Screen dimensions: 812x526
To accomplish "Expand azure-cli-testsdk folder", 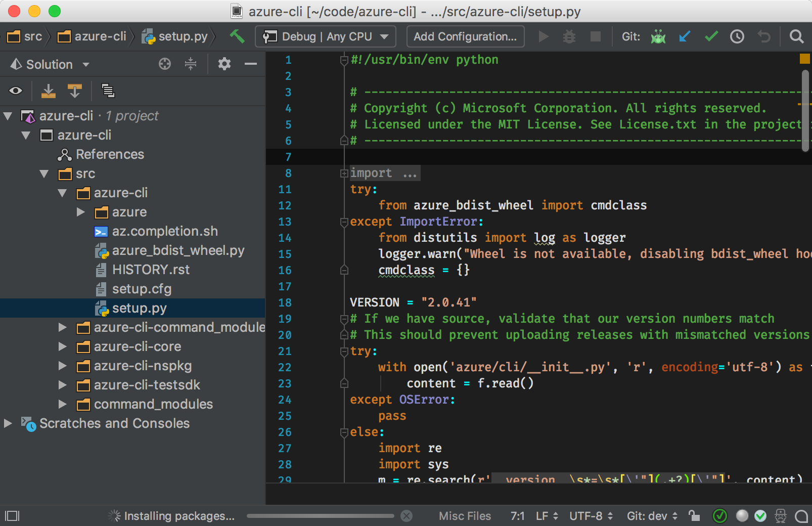I will click(62, 385).
